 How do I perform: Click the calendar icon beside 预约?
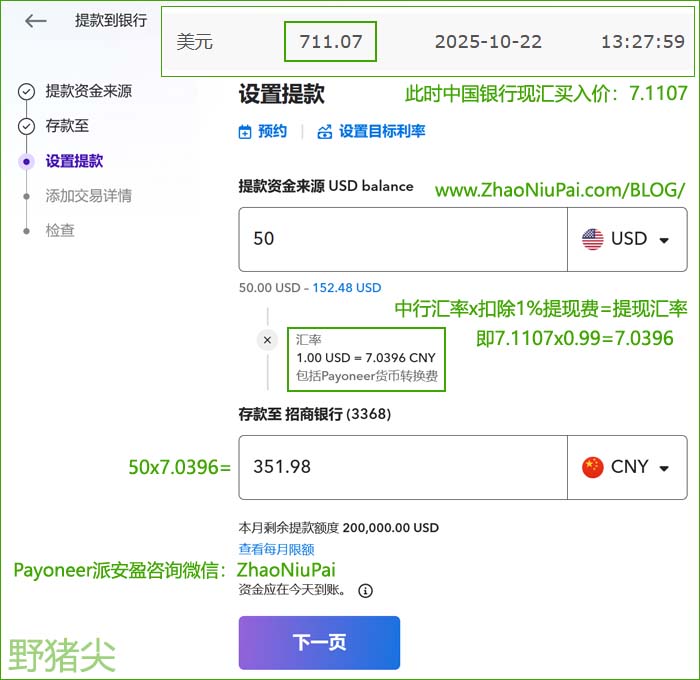coord(245,132)
